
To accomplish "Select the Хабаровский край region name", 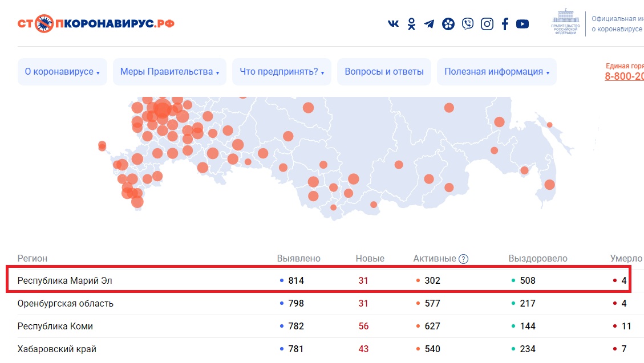I will tap(57, 349).
